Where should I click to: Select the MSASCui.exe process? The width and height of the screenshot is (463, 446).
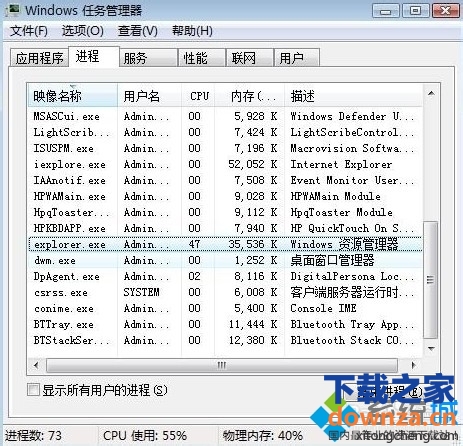click(x=225, y=116)
